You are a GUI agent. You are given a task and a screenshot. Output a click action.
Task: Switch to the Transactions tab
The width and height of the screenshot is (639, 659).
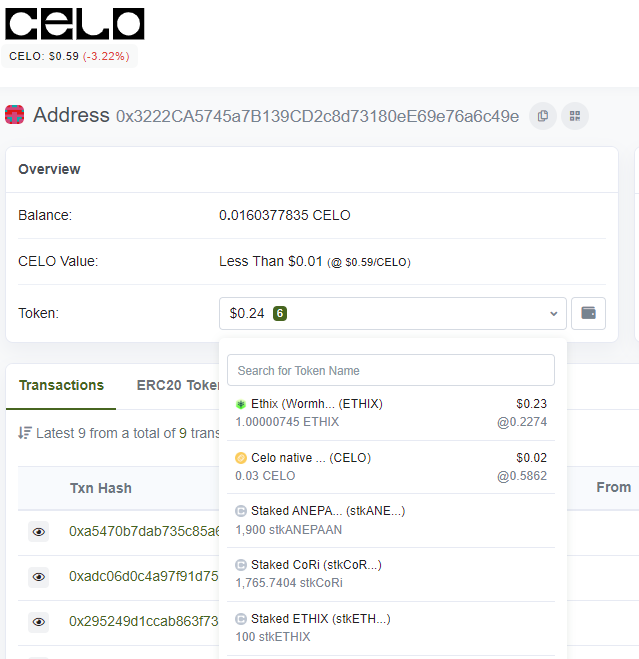(x=61, y=385)
